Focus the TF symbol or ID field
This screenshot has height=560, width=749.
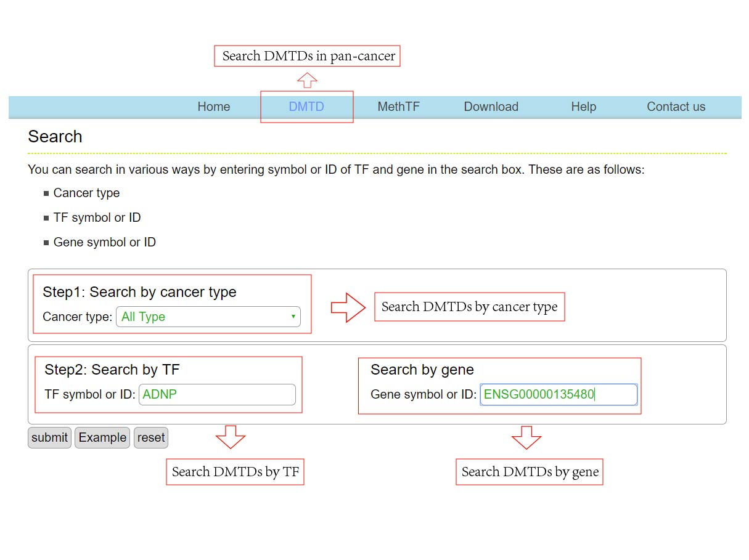click(217, 394)
